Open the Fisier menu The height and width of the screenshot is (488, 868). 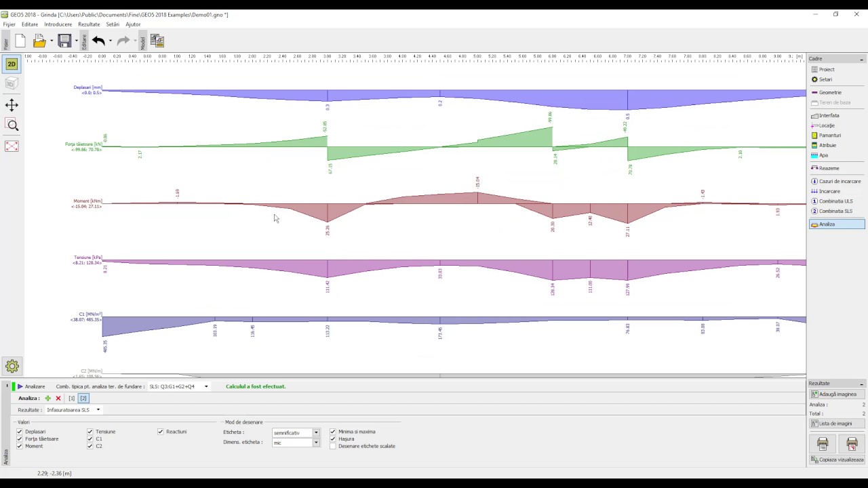click(x=9, y=24)
